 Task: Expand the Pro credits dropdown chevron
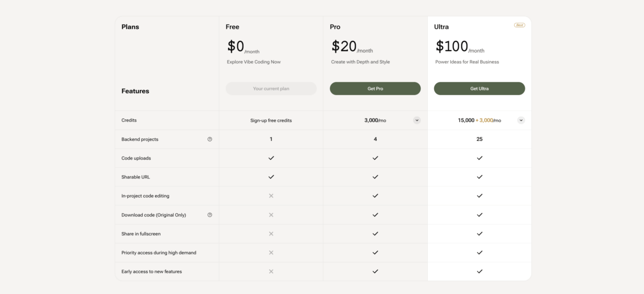point(417,120)
